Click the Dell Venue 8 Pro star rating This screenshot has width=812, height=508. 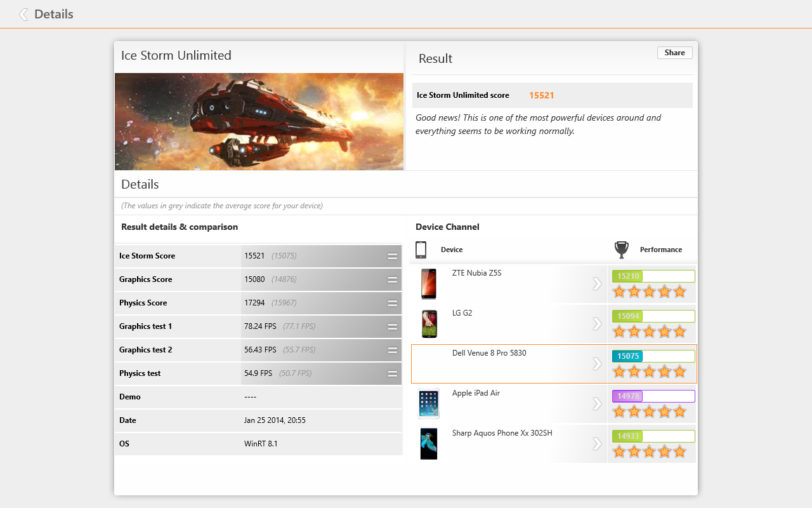[x=649, y=372]
